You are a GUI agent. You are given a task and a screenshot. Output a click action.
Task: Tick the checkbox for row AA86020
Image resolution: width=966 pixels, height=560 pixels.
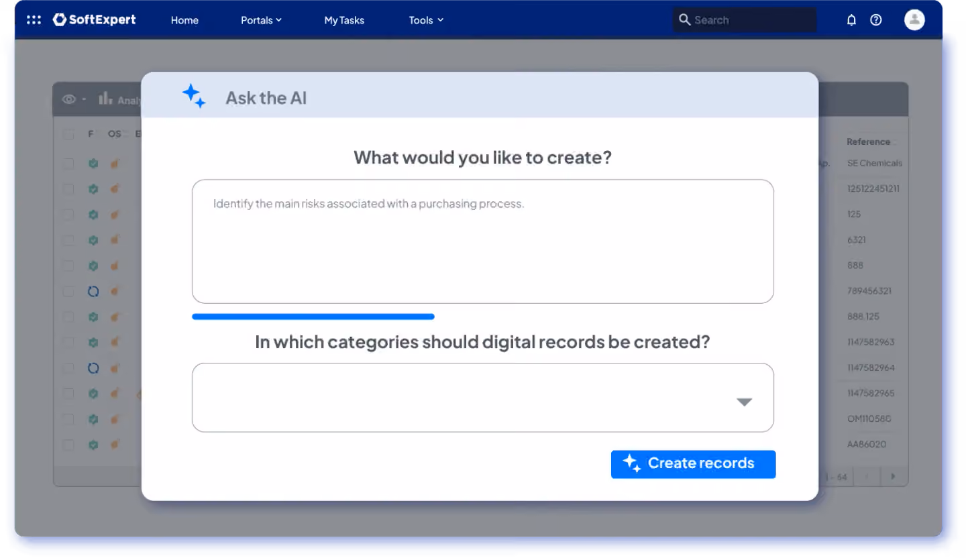[x=68, y=445]
